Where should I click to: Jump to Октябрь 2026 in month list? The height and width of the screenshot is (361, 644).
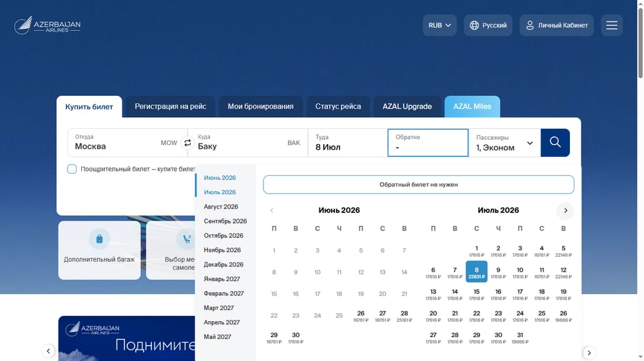(223, 236)
